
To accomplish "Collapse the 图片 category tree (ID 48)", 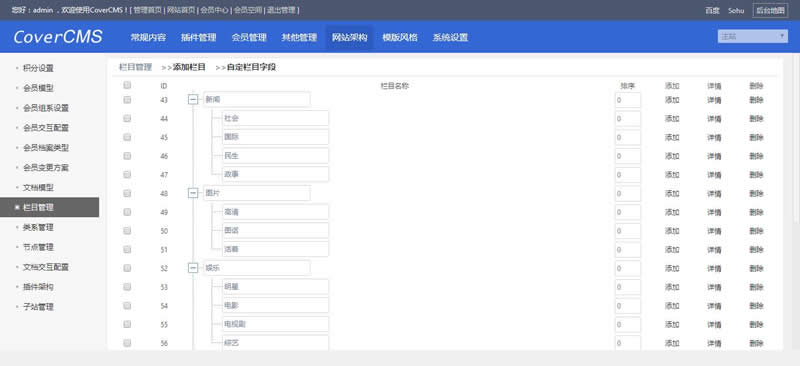I will coord(193,193).
